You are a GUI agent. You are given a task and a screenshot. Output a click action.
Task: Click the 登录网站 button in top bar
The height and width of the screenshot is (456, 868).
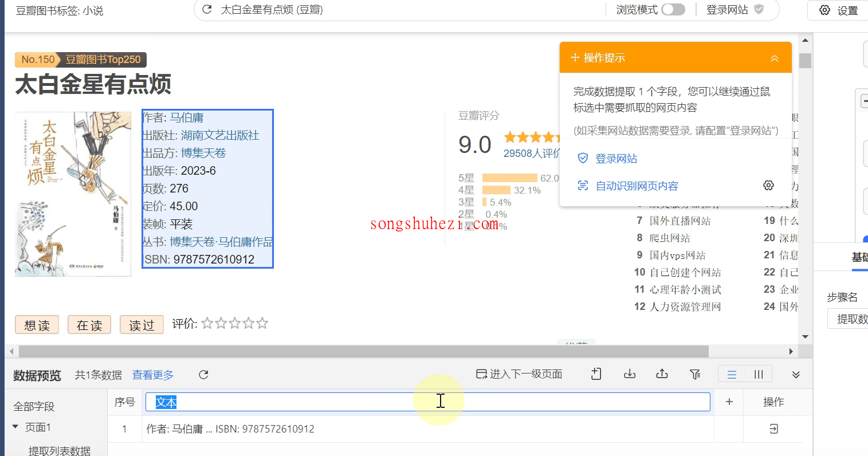pyautogui.click(x=735, y=10)
